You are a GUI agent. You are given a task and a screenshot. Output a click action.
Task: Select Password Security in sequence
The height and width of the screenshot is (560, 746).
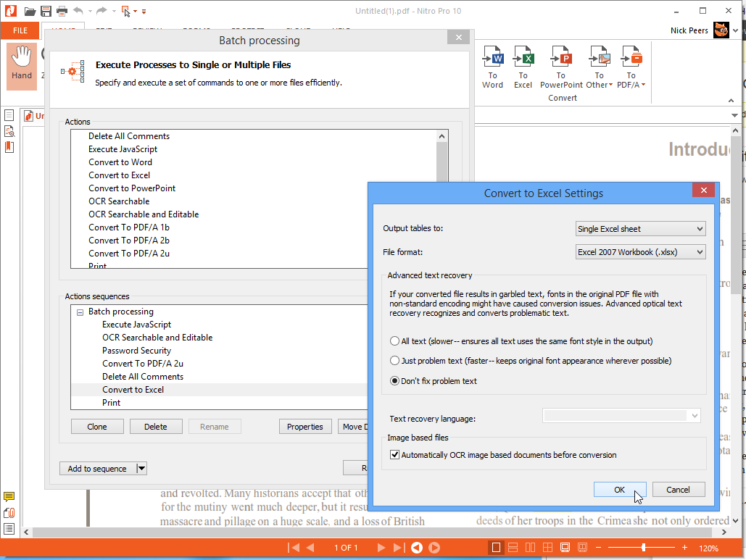pyautogui.click(x=136, y=351)
